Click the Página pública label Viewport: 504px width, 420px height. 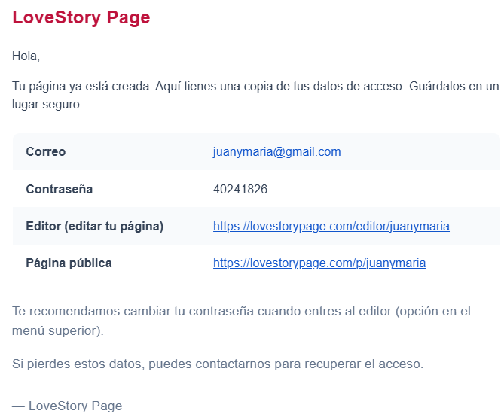tap(69, 263)
